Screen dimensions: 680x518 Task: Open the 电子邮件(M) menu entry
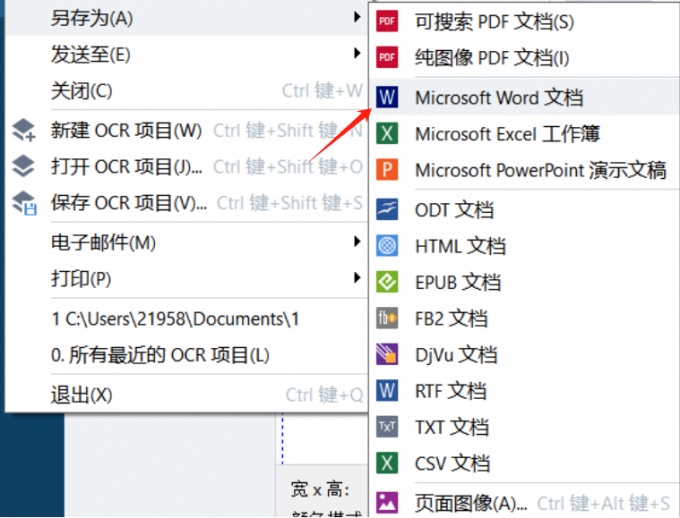pyautogui.click(x=186, y=242)
